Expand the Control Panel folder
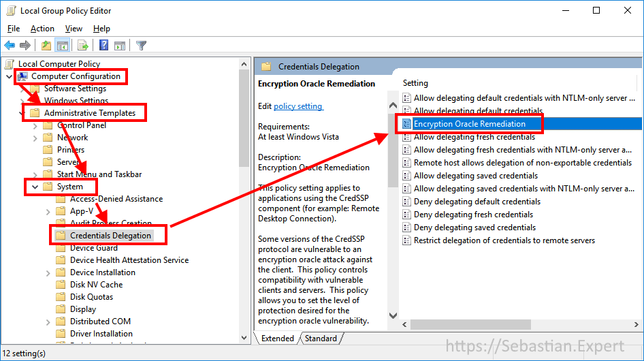The width and height of the screenshot is (644, 361). click(35, 126)
